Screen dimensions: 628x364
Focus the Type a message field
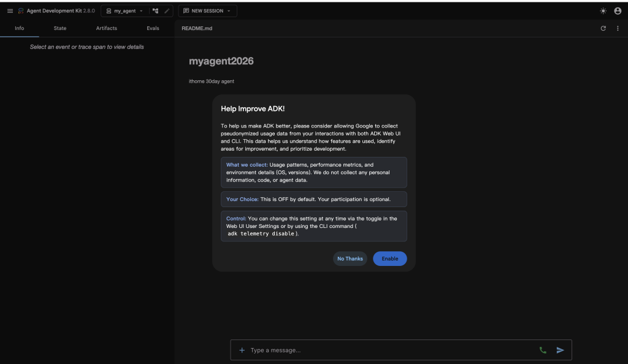pos(391,350)
